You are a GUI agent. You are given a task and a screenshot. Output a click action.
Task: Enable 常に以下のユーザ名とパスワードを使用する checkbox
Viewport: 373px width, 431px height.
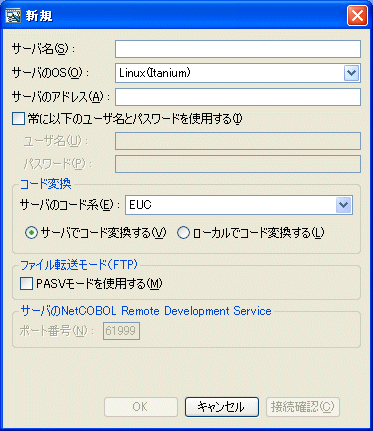(x=18, y=119)
